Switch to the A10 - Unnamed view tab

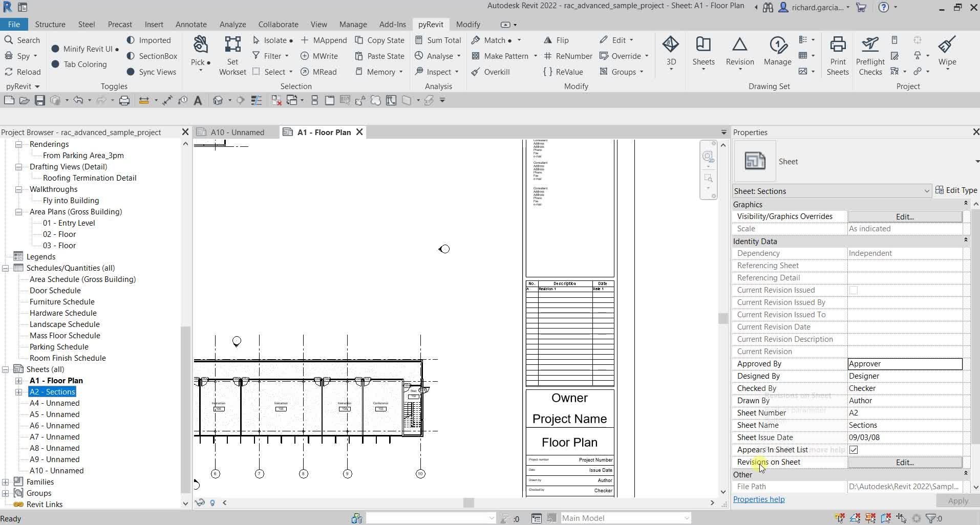[x=237, y=132]
